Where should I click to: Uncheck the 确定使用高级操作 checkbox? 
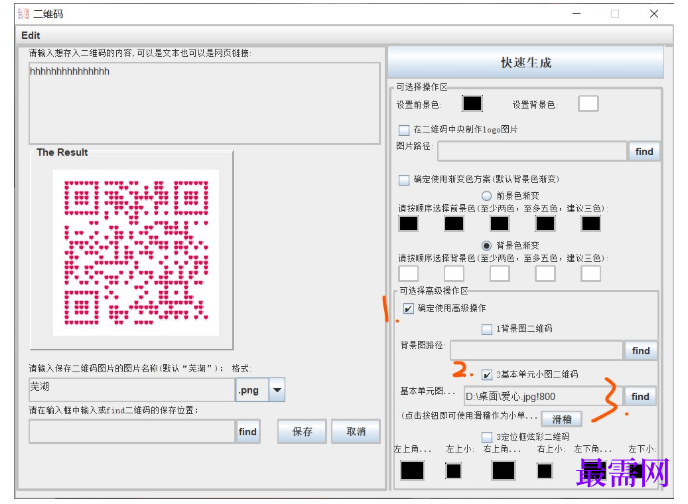408,308
